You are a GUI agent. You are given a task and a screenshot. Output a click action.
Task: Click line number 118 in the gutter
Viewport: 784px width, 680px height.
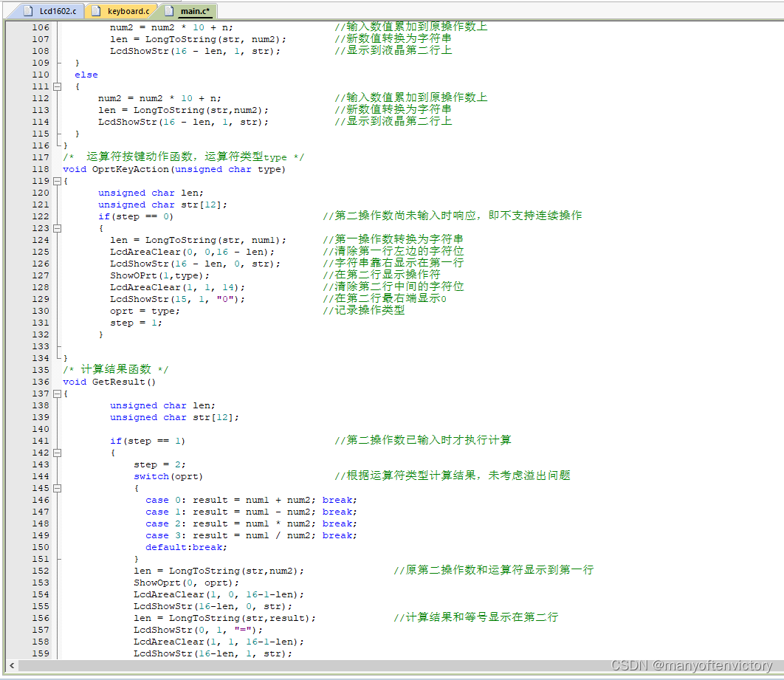[x=41, y=170]
